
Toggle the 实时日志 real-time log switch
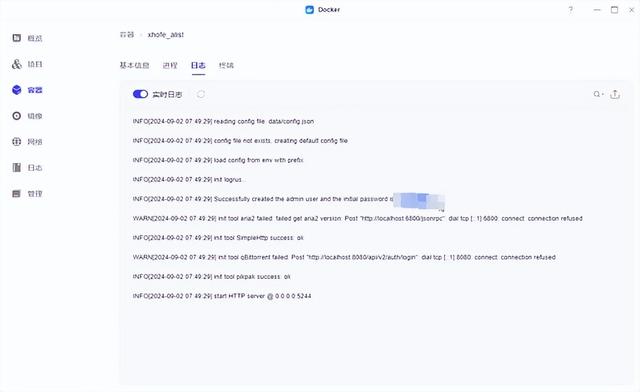pos(140,94)
